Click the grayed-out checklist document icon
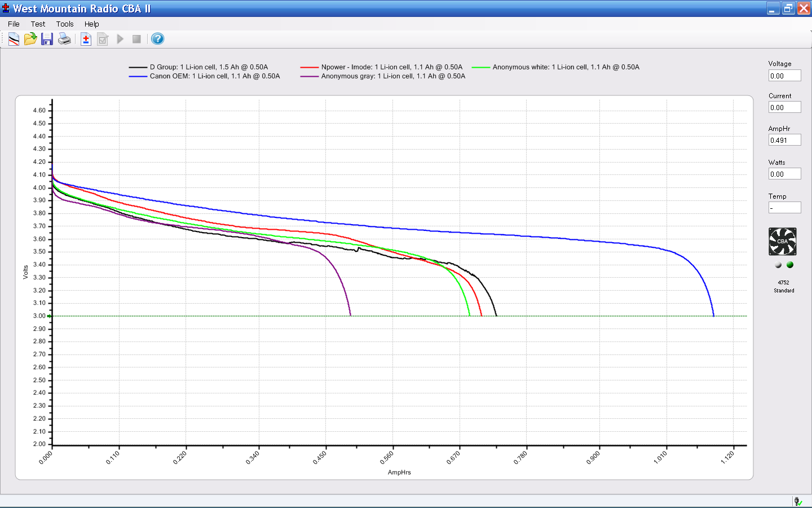This screenshot has width=812, height=508. tap(103, 39)
